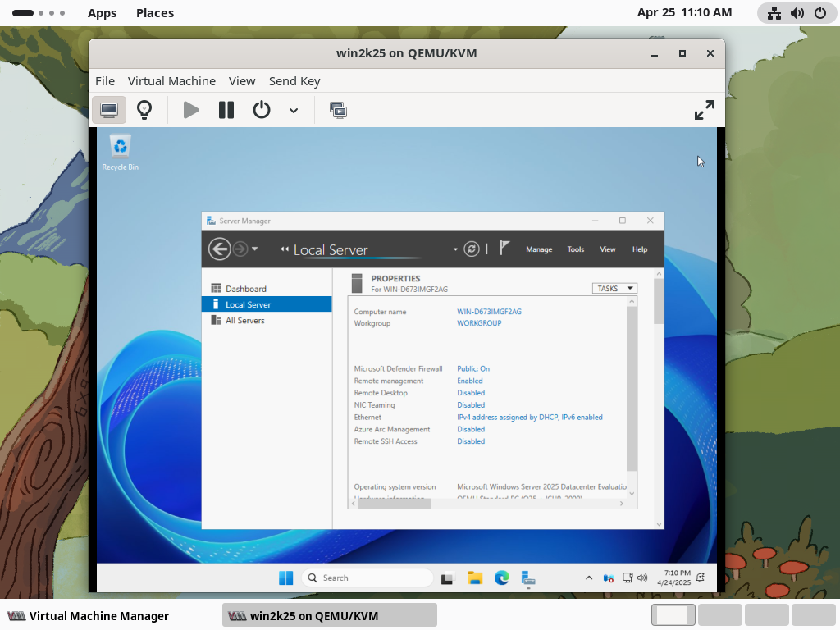
Task: Open the host clock Apr 25 11:10 AM
Action: [684, 12]
